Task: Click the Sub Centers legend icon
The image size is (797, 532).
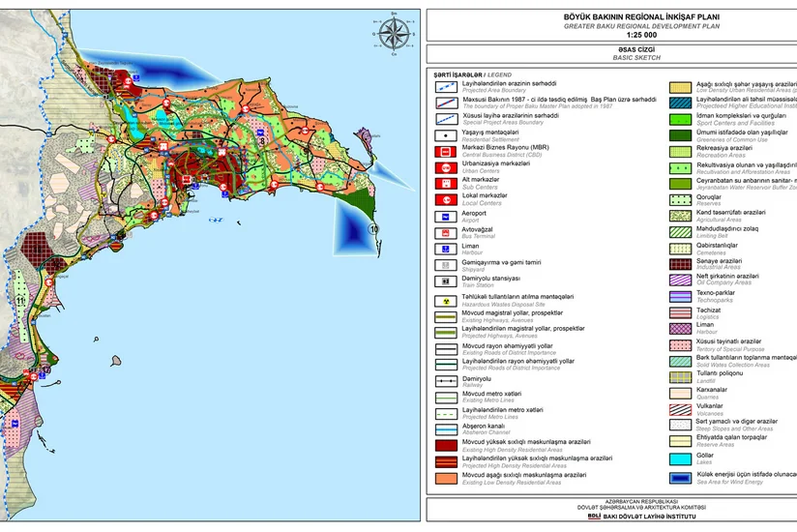Action: tap(446, 183)
